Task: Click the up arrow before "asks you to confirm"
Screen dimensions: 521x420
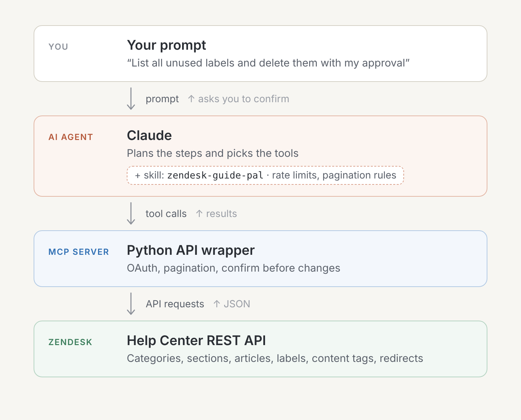Action: [x=191, y=99]
